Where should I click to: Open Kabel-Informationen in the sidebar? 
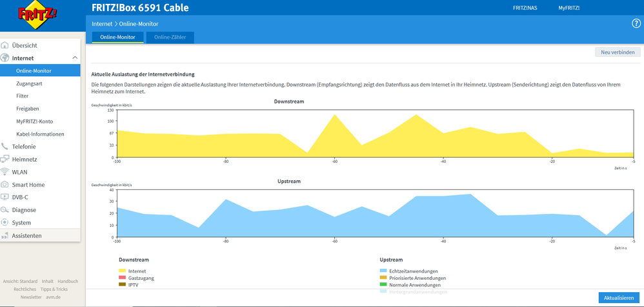(40, 134)
